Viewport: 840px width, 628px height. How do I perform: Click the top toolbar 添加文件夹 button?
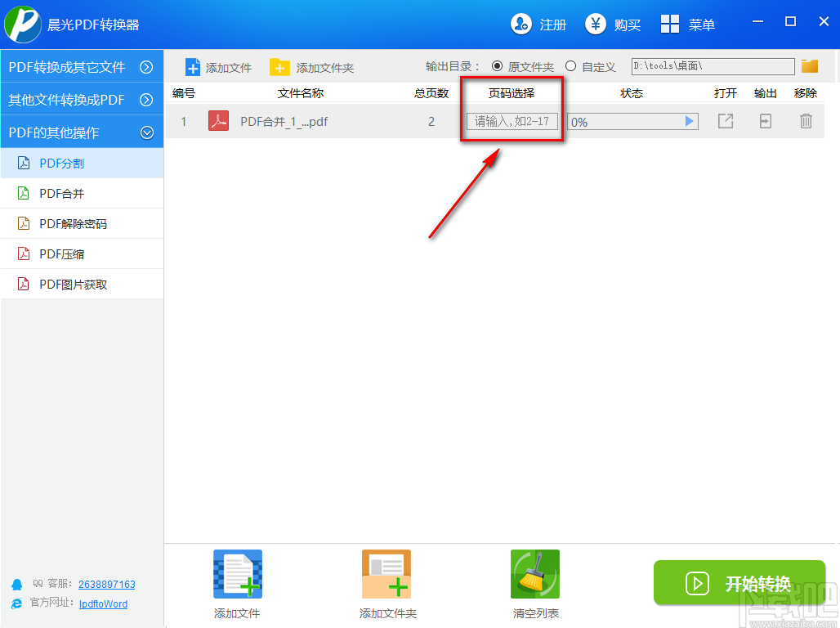311,68
